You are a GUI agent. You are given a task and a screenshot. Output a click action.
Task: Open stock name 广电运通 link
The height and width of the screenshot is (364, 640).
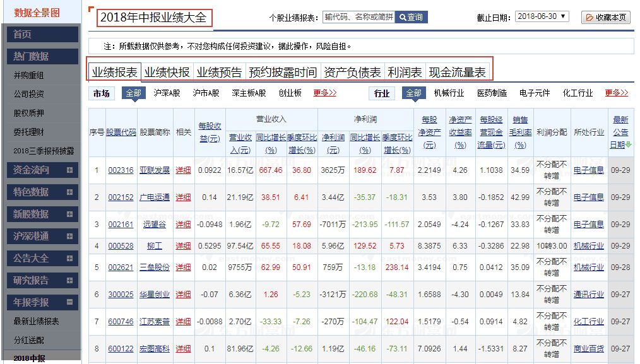pos(154,197)
